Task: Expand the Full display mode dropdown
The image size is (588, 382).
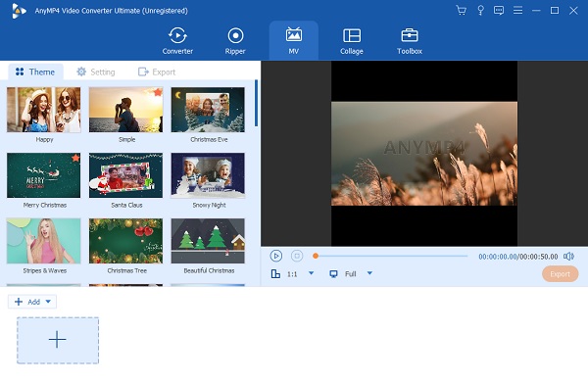Action: [369, 273]
